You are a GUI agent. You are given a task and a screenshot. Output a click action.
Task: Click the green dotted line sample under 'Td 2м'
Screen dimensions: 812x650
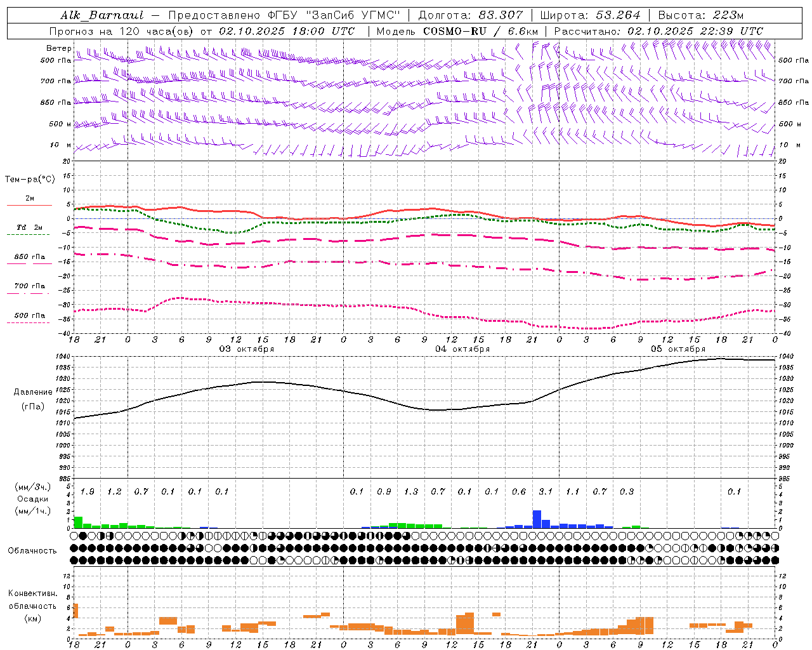[28, 234]
